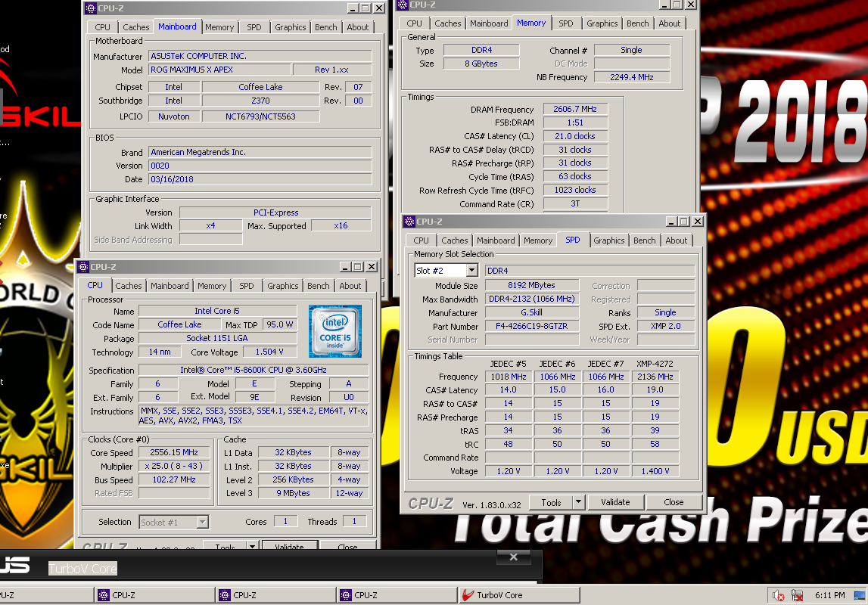Select CPU tab in Memory window
The image size is (868, 605).
pos(414,23)
